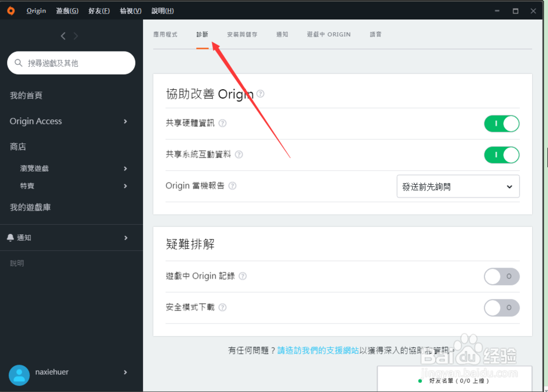Image resolution: width=548 pixels, height=392 pixels.
Task: Switch to the 遊戲中 ORIGIN tab
Action: tap(329, 35)
